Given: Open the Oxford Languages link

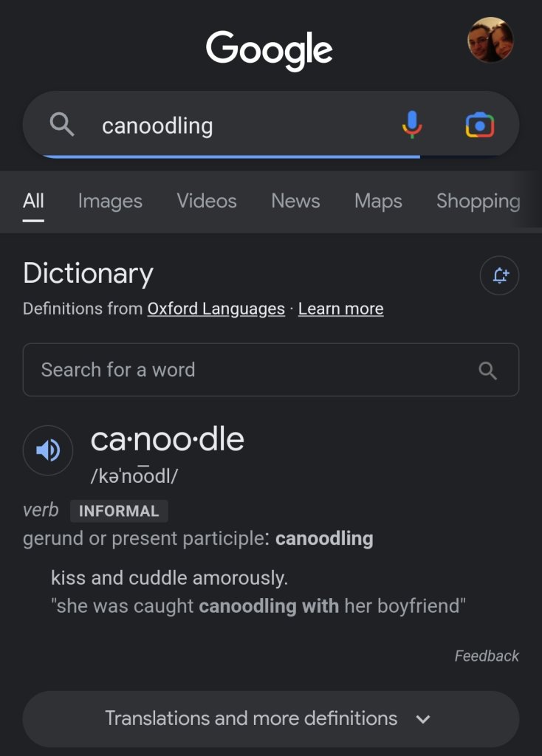Looking at the screenshot, I should 216,309.
